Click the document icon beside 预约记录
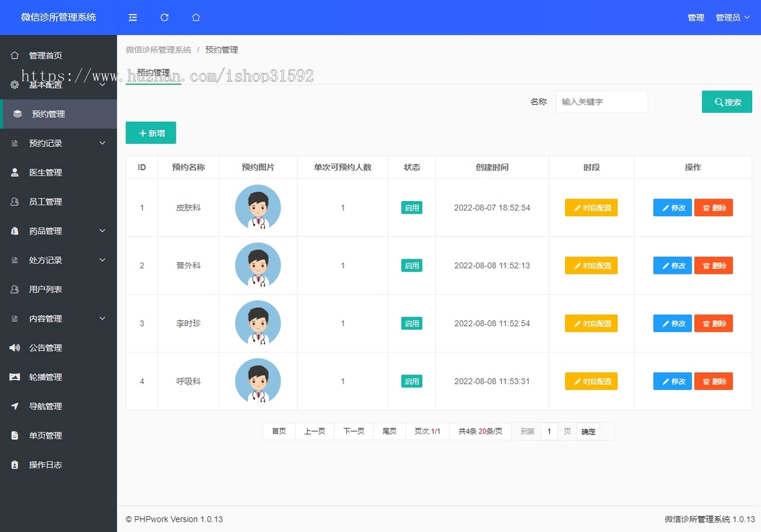Image resolution: width=761 pixels, height=532 pixels. (x=15, y=143)
